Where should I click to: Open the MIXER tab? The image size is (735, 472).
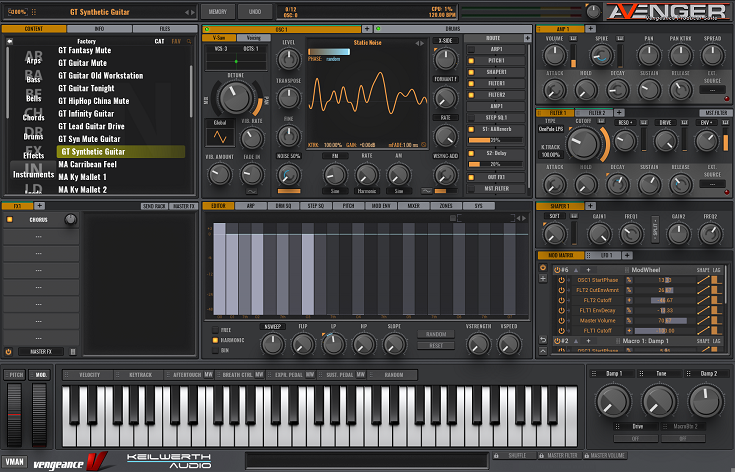click(x=413, y=206)
